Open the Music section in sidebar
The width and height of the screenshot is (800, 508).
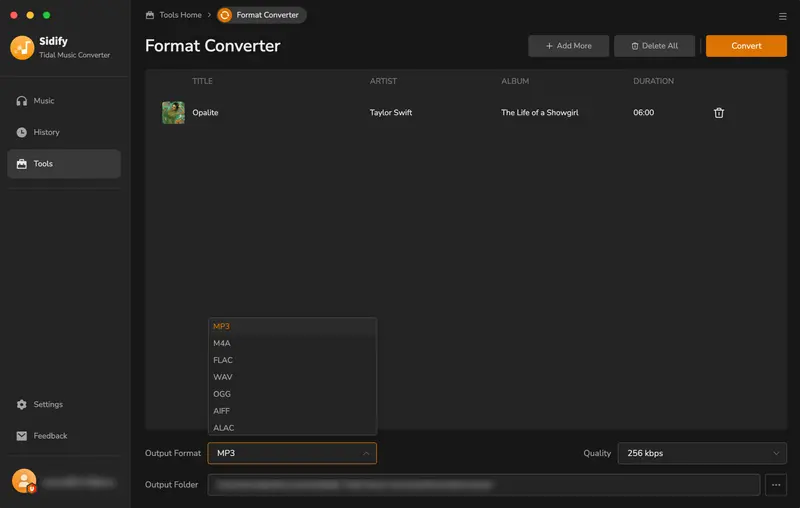pyautogui.click(x=64, y=101)
